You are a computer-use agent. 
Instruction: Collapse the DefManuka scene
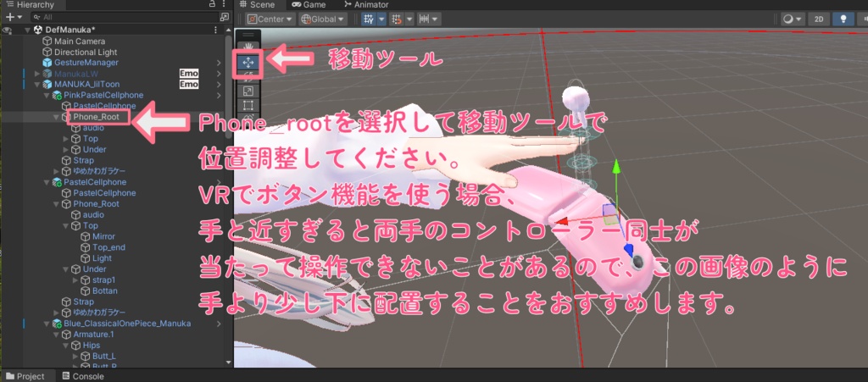coord(27,30)
